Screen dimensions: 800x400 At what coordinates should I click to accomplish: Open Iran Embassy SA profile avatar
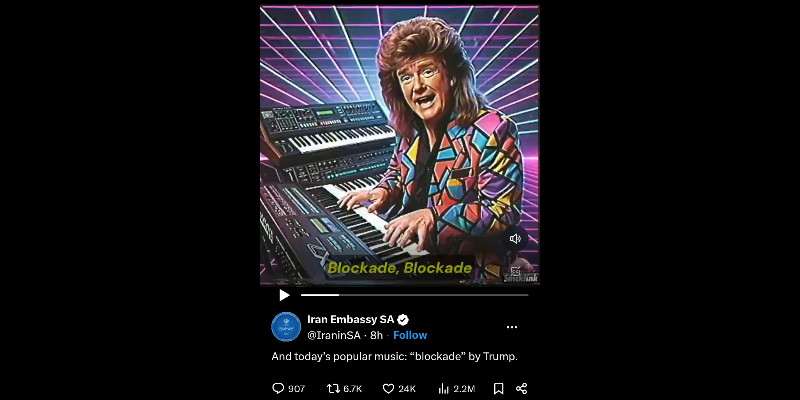286,327
